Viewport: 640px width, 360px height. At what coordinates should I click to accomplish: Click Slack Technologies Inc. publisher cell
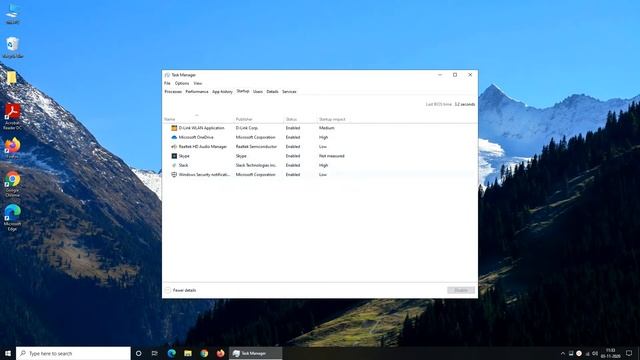pyautogui.click(x=256, y=165)
